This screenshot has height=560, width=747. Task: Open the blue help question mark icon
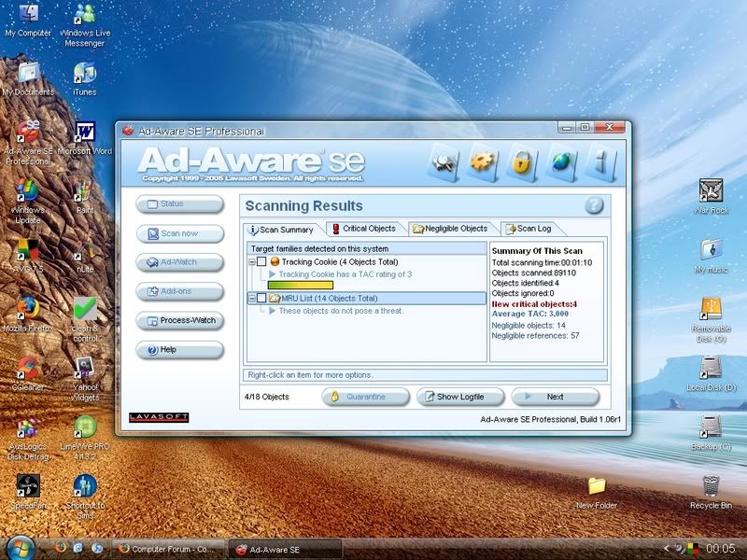594,206
